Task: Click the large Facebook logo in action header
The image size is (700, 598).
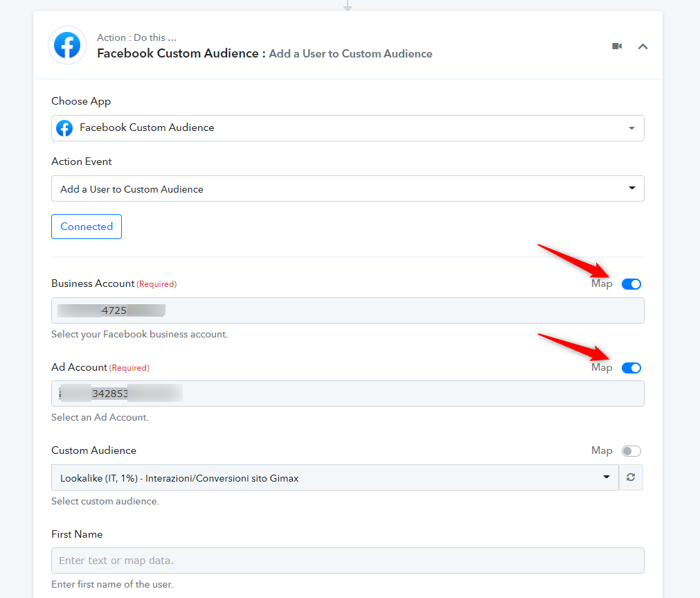Action: [67, 46]
